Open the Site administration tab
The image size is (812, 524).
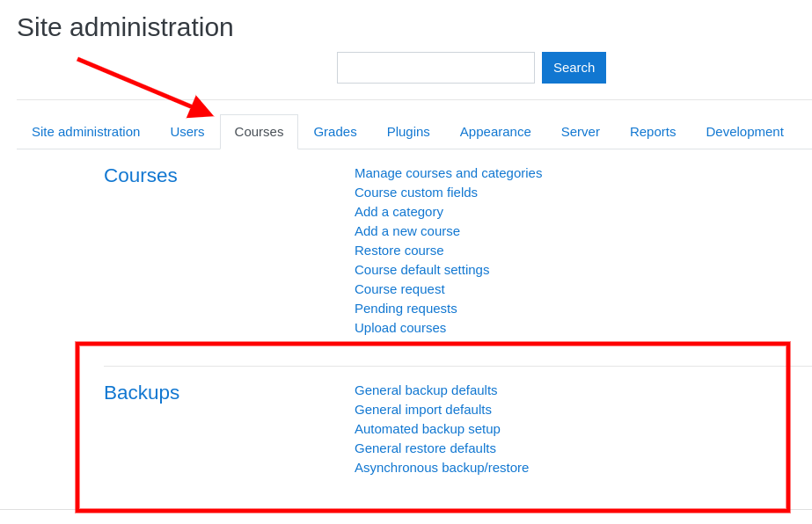85,131
